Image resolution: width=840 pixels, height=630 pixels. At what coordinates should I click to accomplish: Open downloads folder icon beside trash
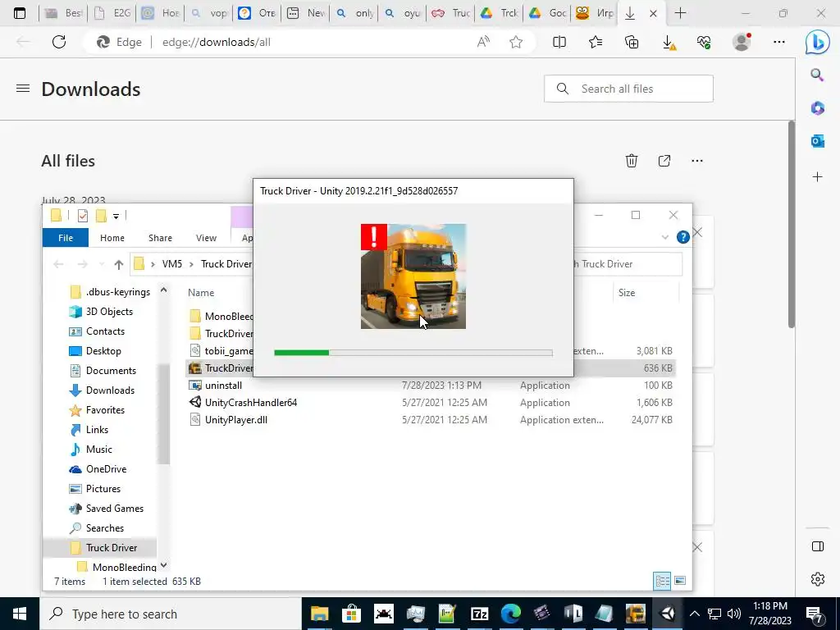pyautogui.click(x=664, y=161)
